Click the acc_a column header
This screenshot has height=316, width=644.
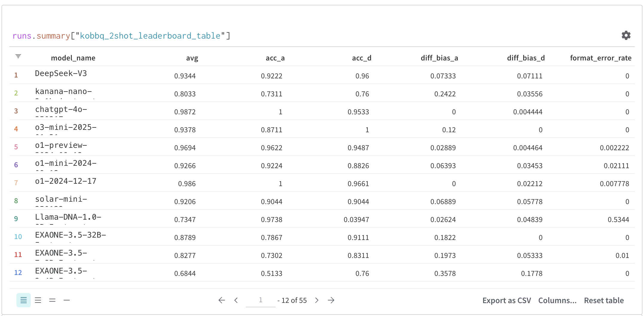pos(275,58)
